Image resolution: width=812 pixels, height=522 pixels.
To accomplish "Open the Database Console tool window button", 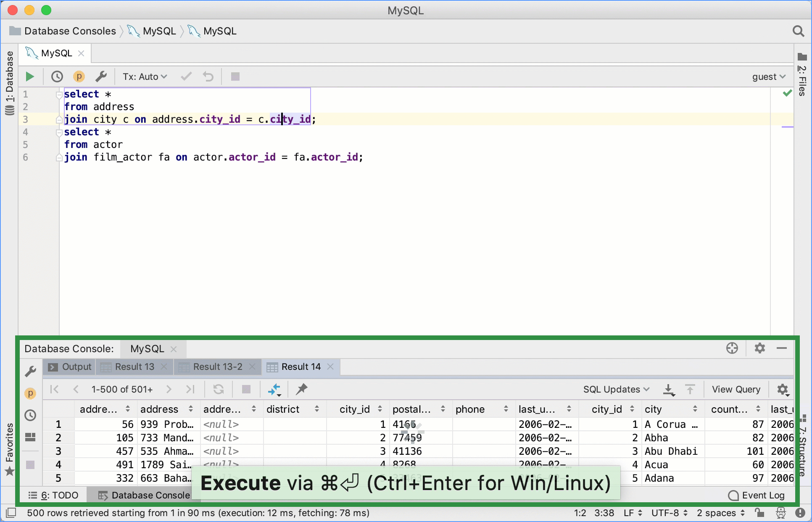I will coord(144,495).
